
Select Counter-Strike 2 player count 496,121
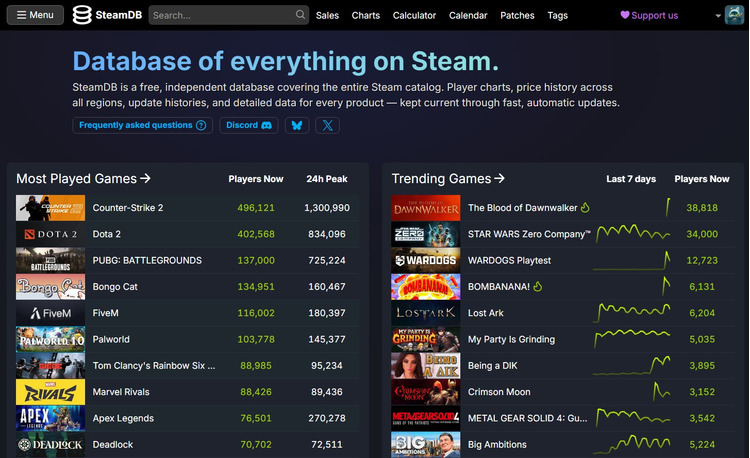[256, 208]
